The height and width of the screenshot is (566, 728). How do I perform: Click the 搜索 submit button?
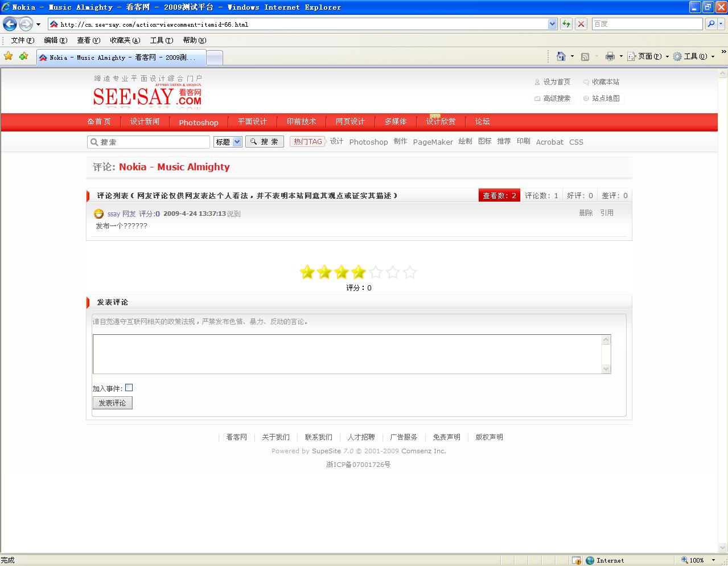pos(264,142)
